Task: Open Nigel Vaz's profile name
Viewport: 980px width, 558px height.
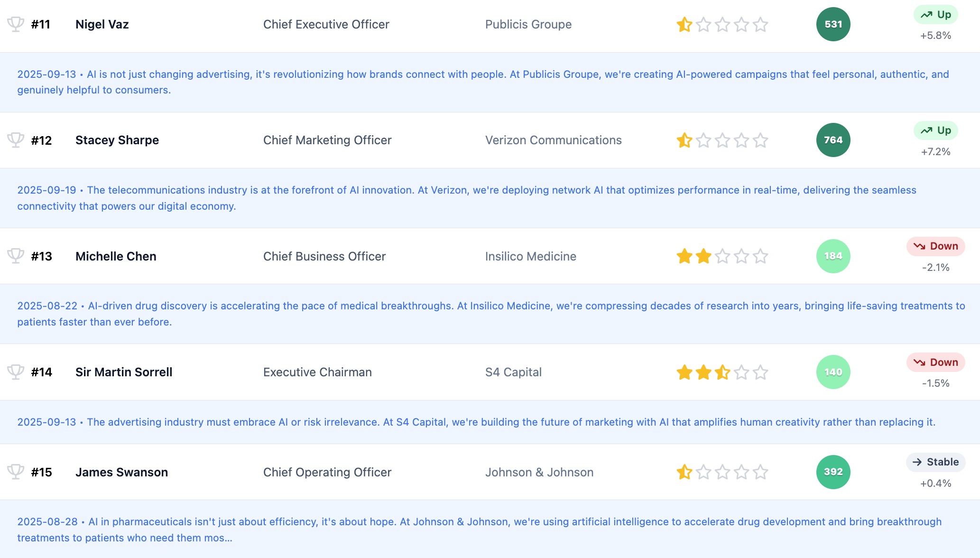Action: pos(102,24)
